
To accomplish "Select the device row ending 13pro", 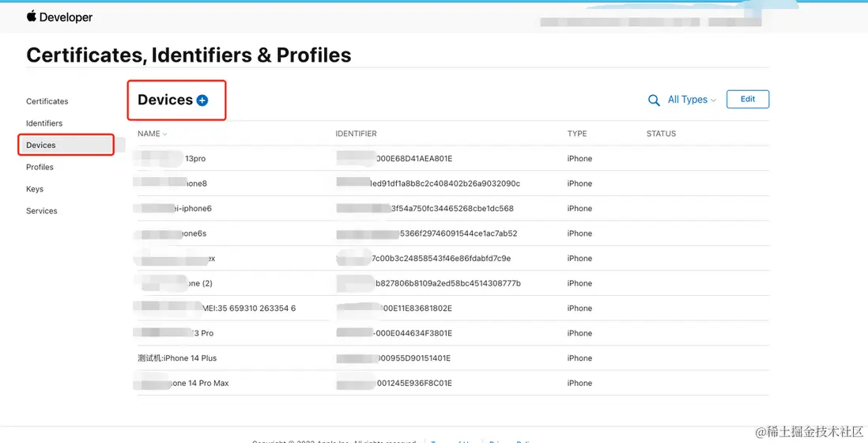I will coord(453,158).
